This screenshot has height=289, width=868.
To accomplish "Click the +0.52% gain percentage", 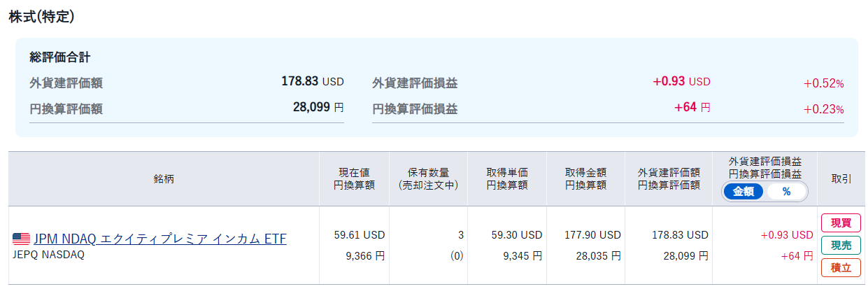I will click(x=823, y=84).
